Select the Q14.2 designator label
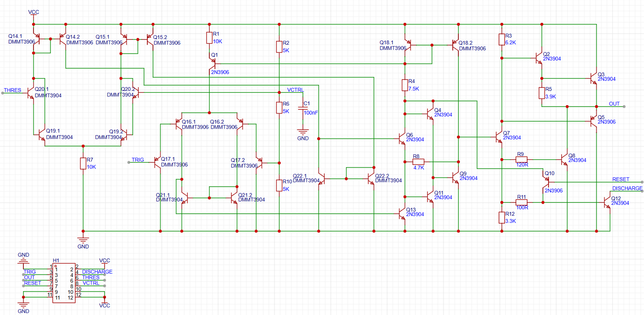 pos(73,37)
